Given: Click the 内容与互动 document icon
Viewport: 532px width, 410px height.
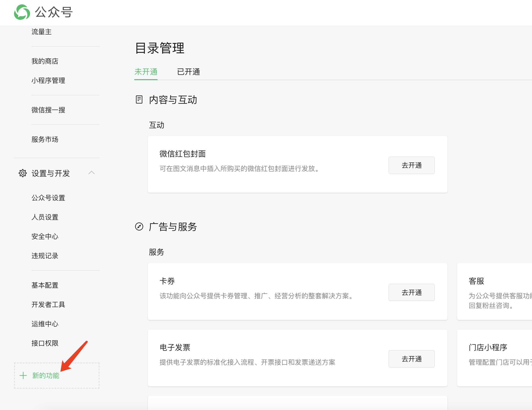Looking at the screenshot, I should tap(139, 99).
